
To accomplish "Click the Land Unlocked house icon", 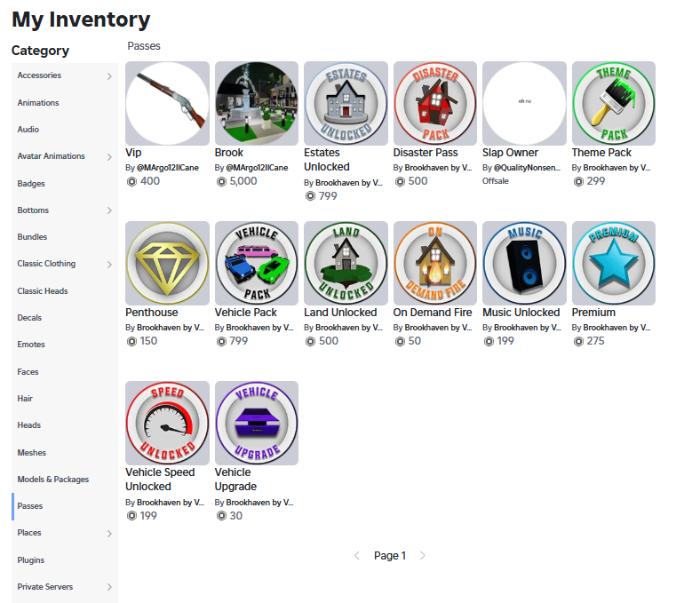I will coord(346,264).
